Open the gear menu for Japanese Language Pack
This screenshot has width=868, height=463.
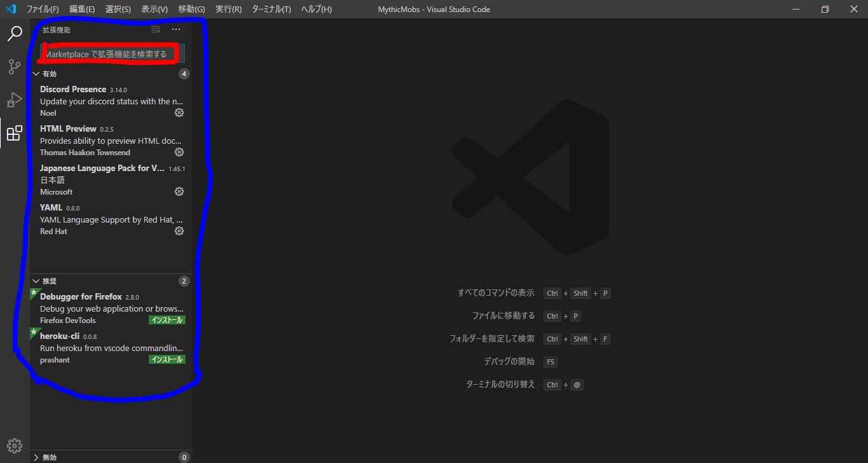pos(179,191)
